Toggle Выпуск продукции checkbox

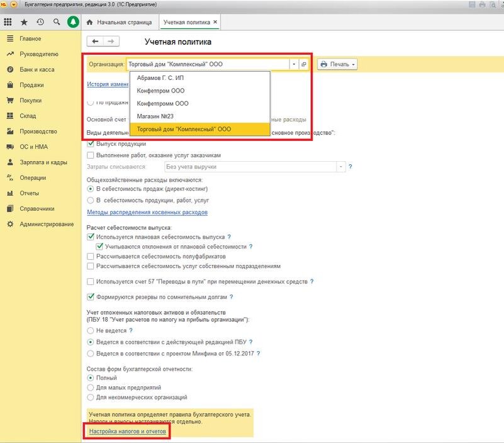(x=91, y=143)
